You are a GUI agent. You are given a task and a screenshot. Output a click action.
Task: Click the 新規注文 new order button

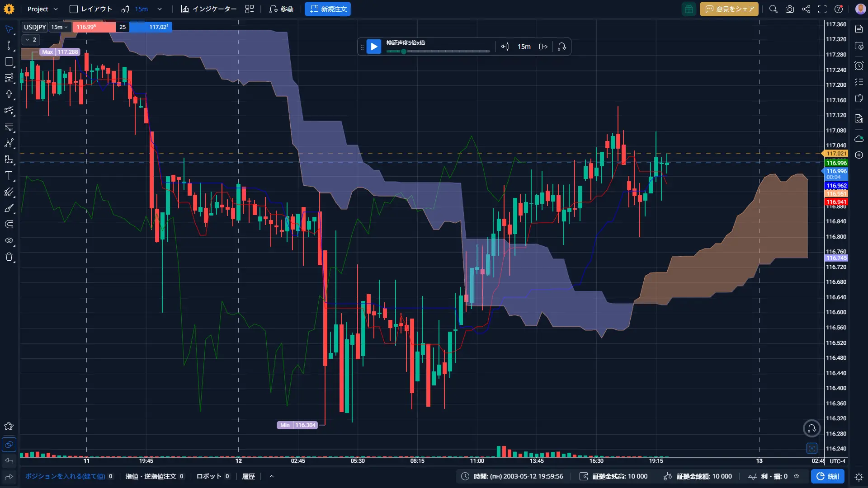[x=328, y=9]
